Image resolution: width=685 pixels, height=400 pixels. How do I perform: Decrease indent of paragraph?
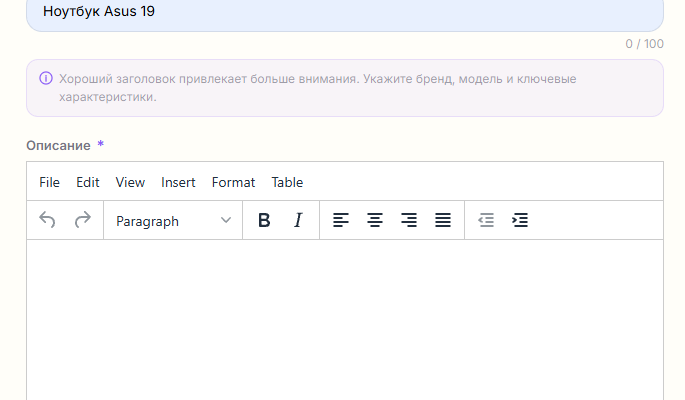tap(486, 220)
